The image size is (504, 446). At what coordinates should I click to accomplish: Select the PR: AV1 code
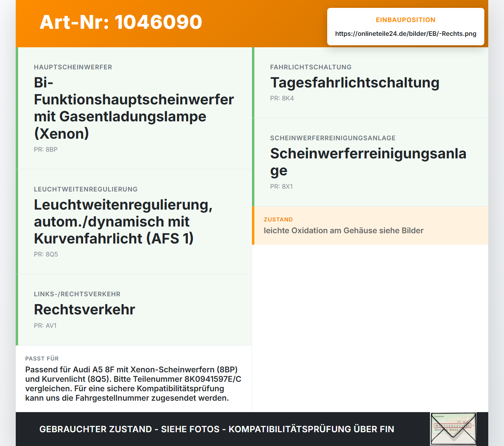coord(45,325)
